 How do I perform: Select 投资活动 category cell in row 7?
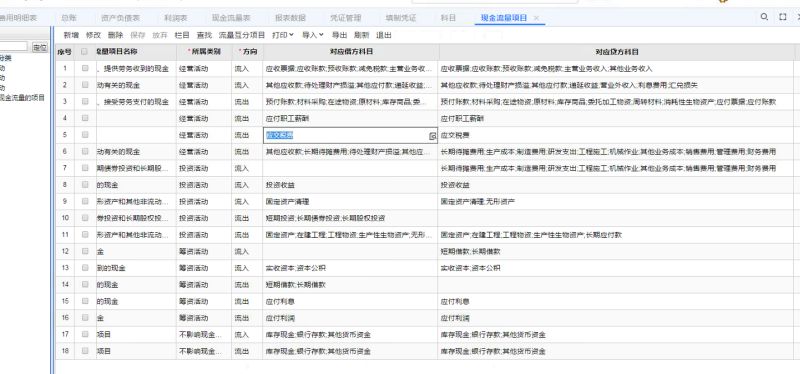coord(204,168)
